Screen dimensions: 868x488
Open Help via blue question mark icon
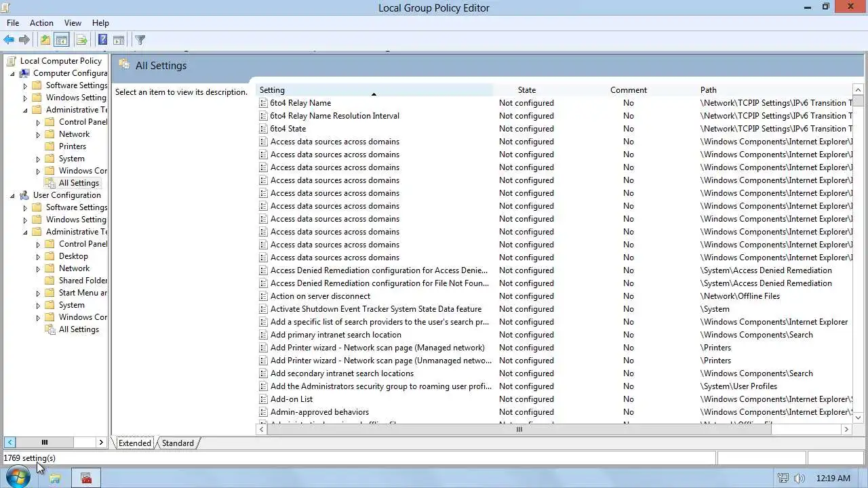tap(103, 40)
